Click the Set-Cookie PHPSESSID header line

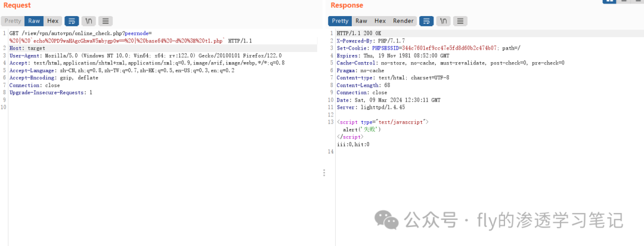click(428, 48)
